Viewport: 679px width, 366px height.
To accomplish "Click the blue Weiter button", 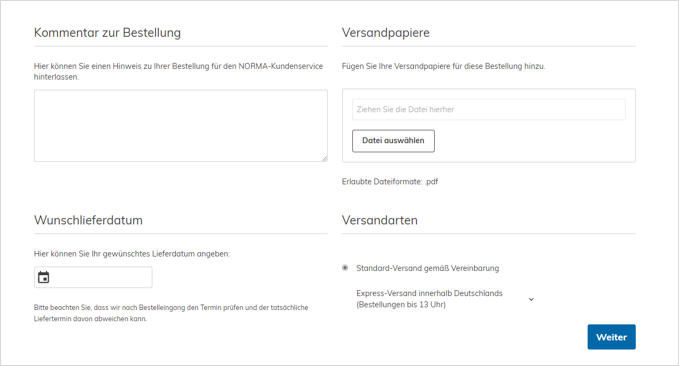I will pyautogui.click(x=611, y=337).
